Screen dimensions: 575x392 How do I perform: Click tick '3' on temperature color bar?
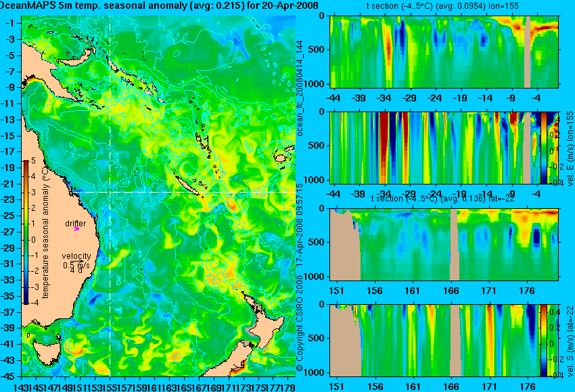pyautogui.click(x=33, y=193)
